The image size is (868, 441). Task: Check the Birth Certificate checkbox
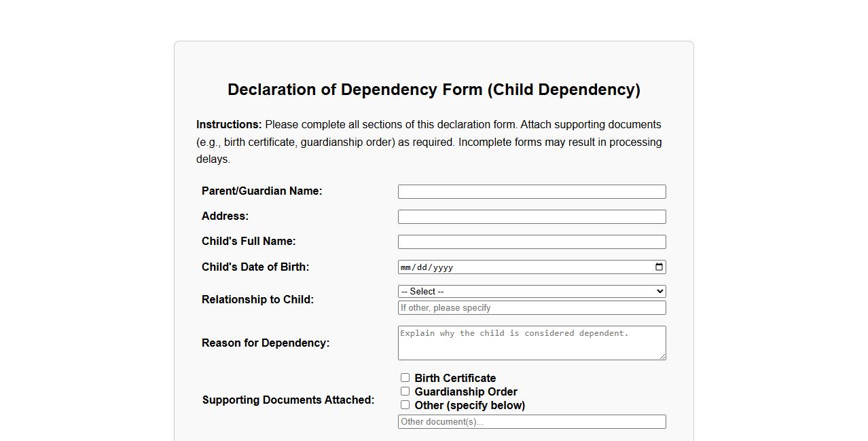pos(405,377)
